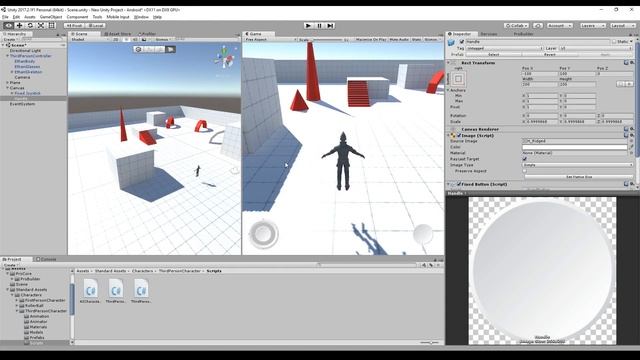This screenshot has height=360, width=640.
Task: Toggle the Raycast Target checkbox
Action: 524,159
